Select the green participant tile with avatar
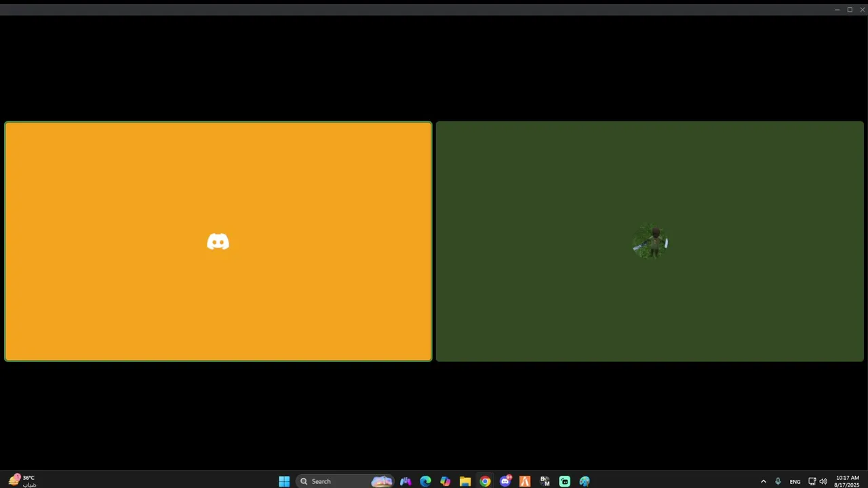868x488 pixels. (650, 241)
